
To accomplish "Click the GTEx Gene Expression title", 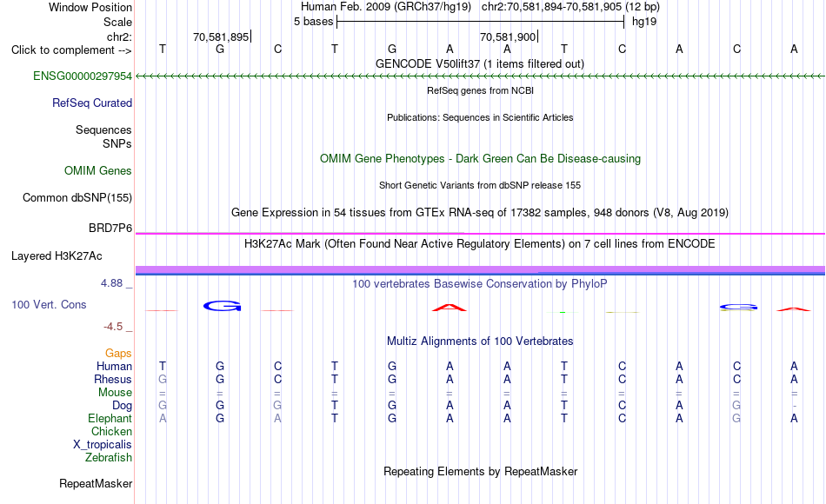I will click(x=480, y=213).
